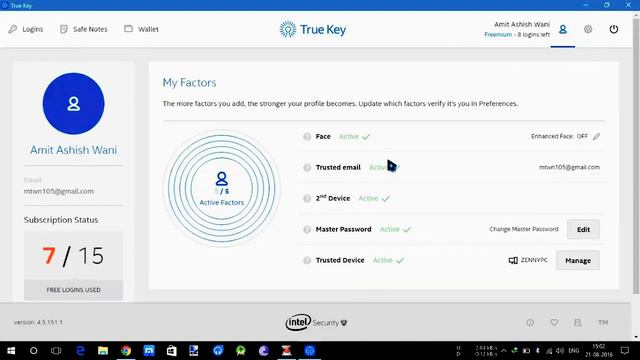Click the Trusted Device info icon
Screen dimensions: 640x360
point(307,260)
